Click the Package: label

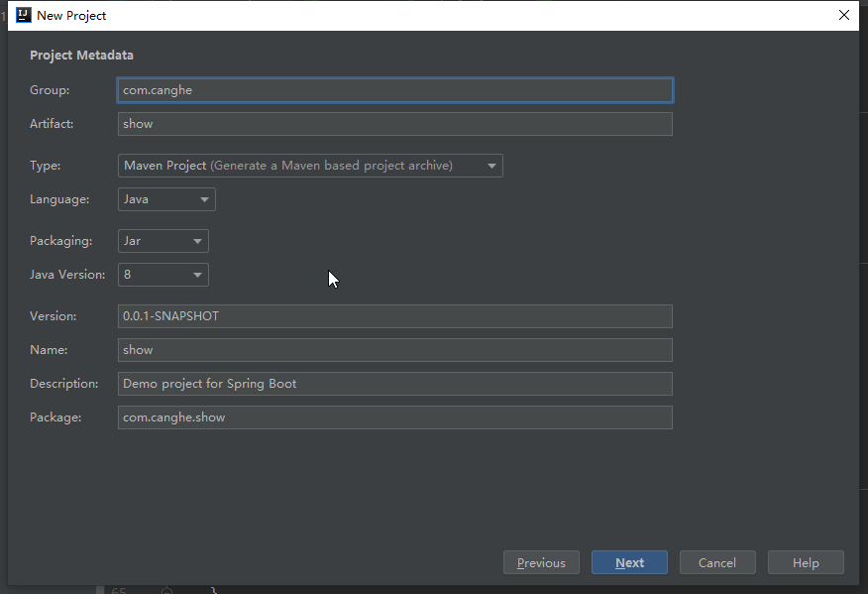click(55, 417)
